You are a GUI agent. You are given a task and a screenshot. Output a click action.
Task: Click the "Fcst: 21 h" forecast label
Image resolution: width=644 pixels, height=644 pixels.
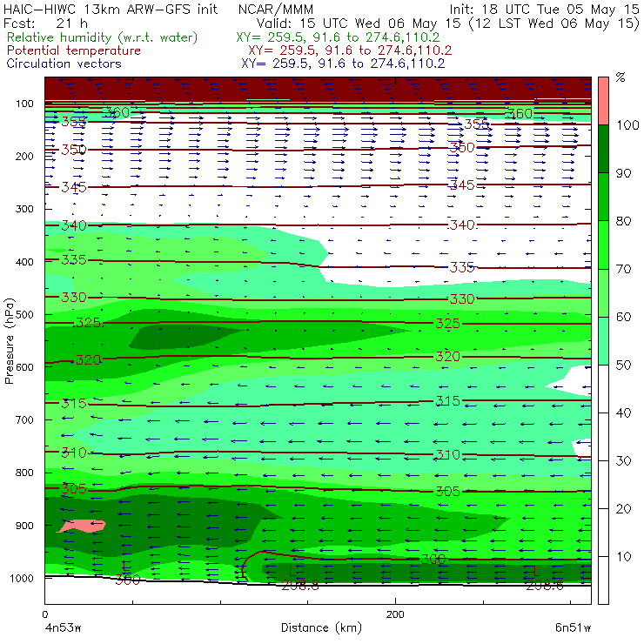click(45, 23)
